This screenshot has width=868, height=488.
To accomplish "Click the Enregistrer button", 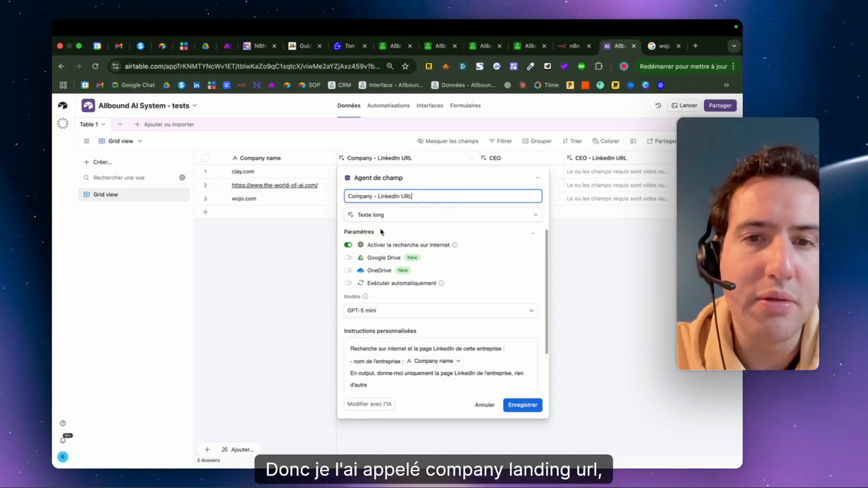I will point(522,405).
